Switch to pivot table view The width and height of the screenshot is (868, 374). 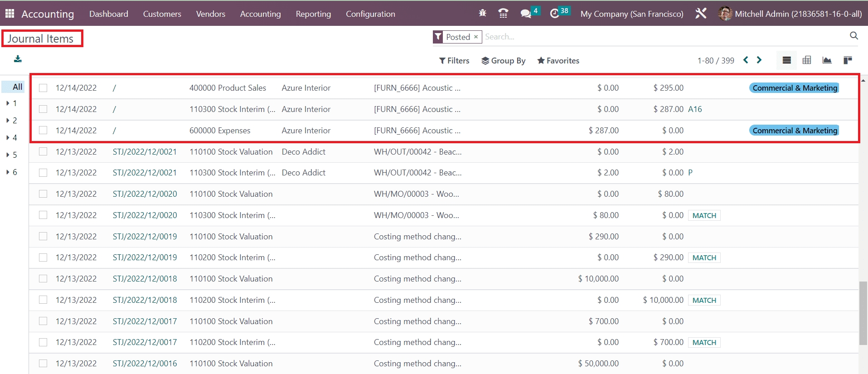click(807, 60)
